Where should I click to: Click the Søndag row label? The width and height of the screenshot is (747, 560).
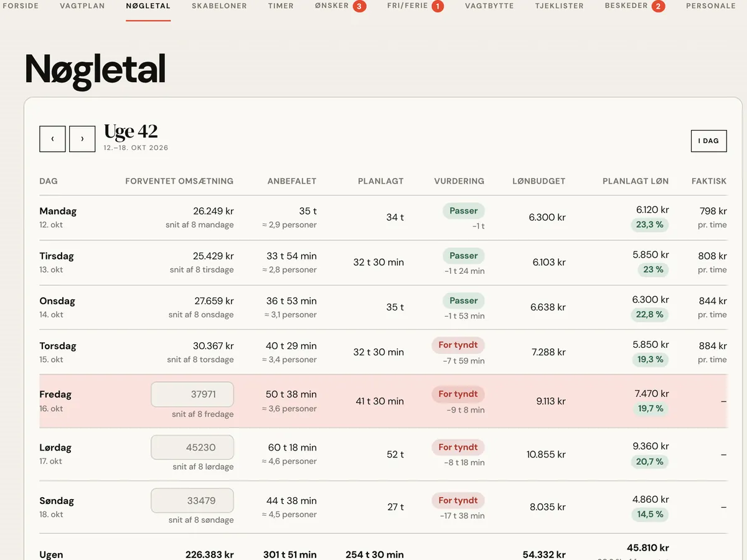tap(57, 500)
